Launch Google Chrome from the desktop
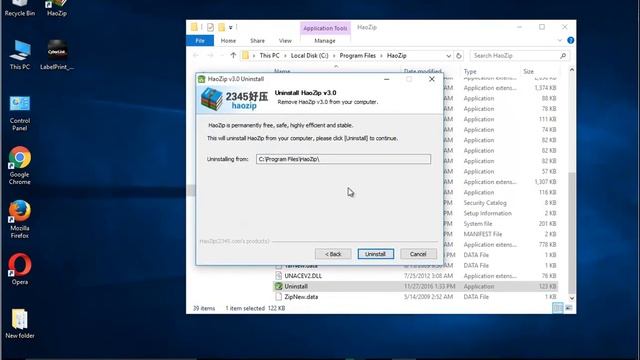The height and width of the screenshot is (360, 640). 20,165
